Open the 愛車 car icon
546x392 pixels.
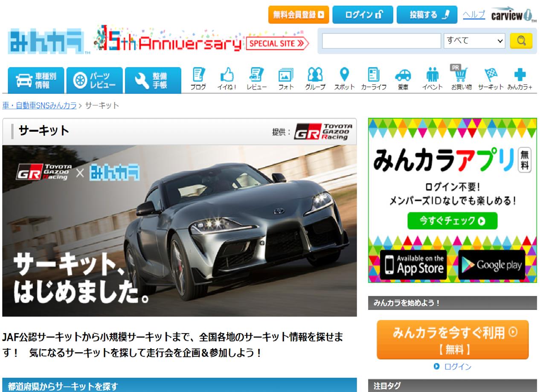point(403,79)
